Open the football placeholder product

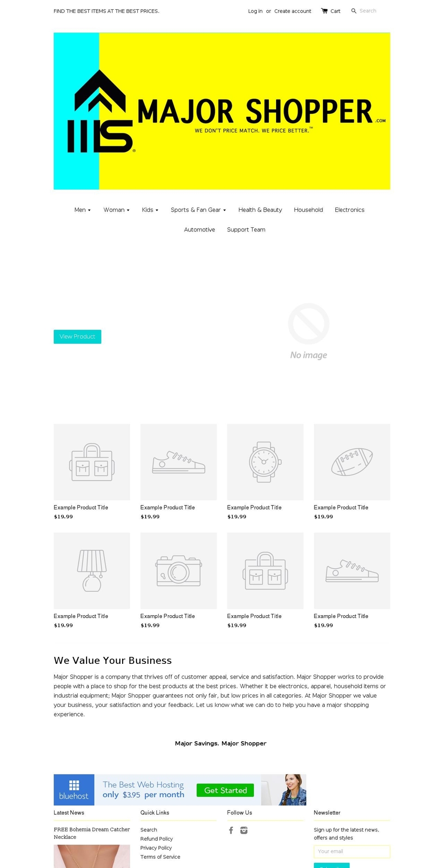point(352,462)
